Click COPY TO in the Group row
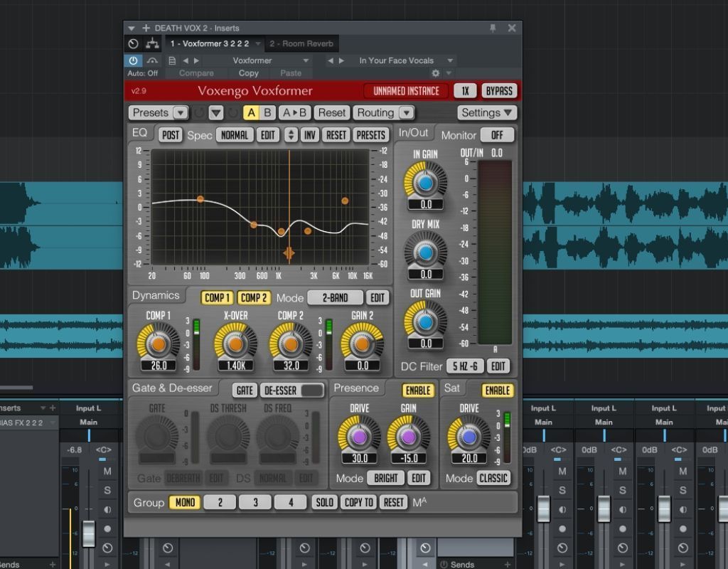 pyautogui.click(x=359, y=502)
